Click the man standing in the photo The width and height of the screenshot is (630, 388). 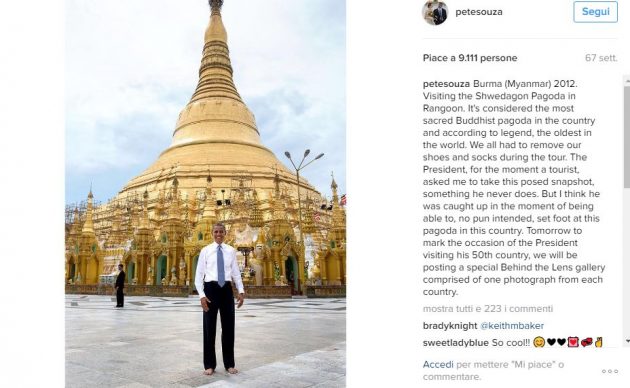click(x=219, y=299)
